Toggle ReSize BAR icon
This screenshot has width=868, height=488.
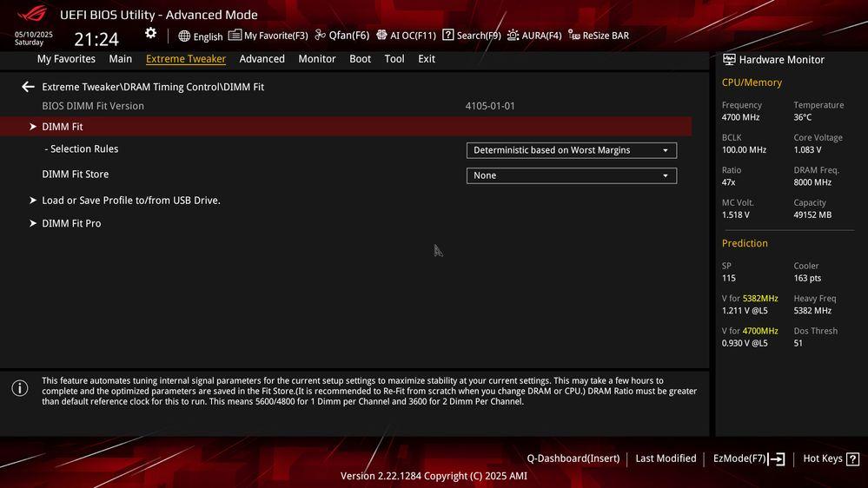(x=574, y=35)
